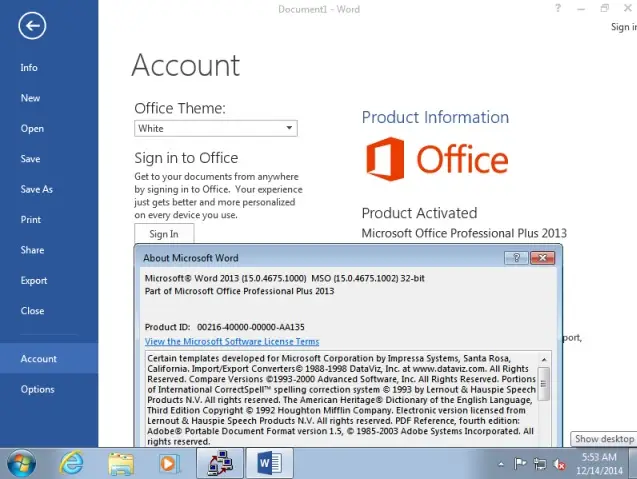Go back using the circled arrow
This screenshot has height=479, width=637.
[32, 26]
